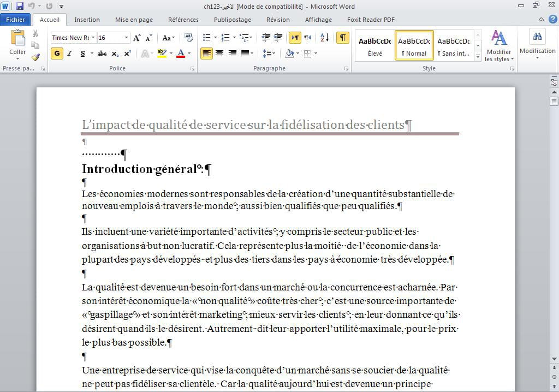Increase the font size with the grow font icon
559x392 pixels.
pyautogui.click(x=136, y=38)
